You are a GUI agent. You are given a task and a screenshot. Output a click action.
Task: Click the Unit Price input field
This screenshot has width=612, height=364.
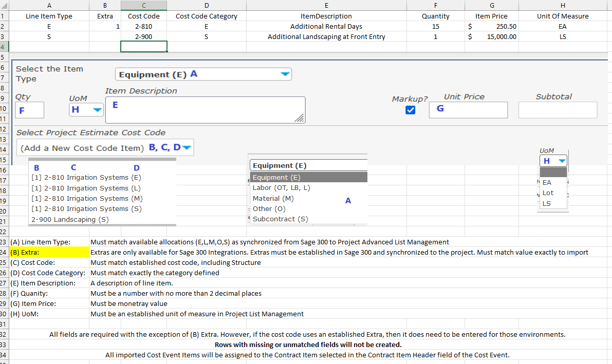click(x=468, y=110)
